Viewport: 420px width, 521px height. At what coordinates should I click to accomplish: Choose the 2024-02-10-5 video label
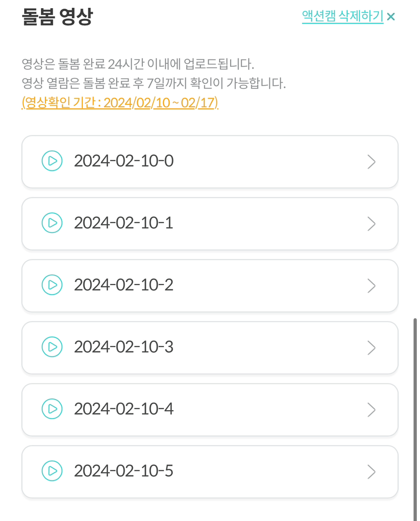click(x=123, y=471)
